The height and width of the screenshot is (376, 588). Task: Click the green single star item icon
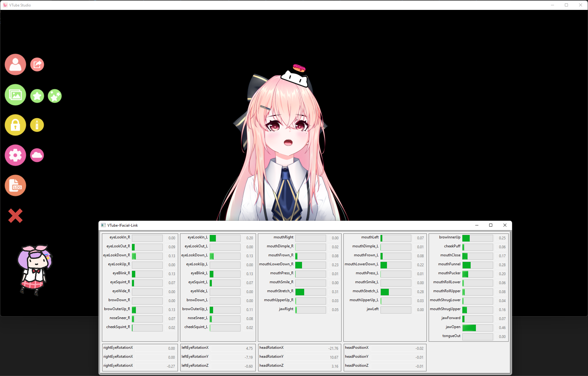pyautogui.click(x=37, y=96)
